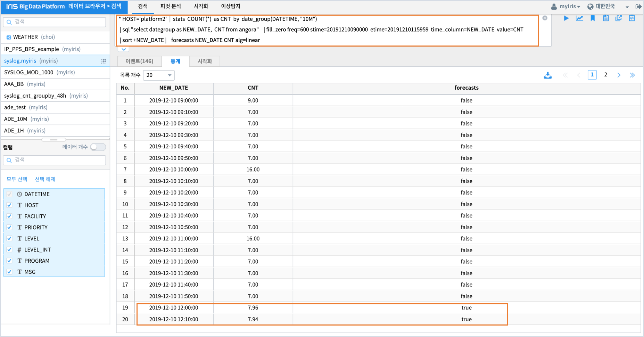
Task: Clear the query with the x icon
Action: (545, 18)
